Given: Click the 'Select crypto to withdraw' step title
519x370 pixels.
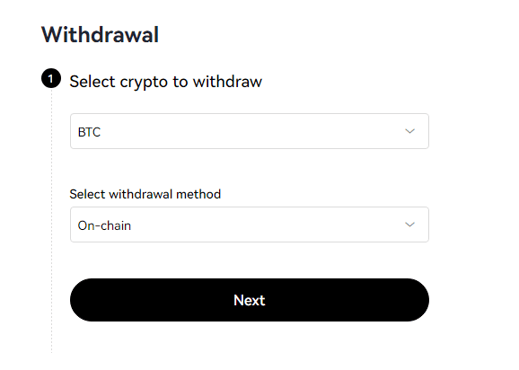Looking at the screenshot, I should [x=166, y=82].
